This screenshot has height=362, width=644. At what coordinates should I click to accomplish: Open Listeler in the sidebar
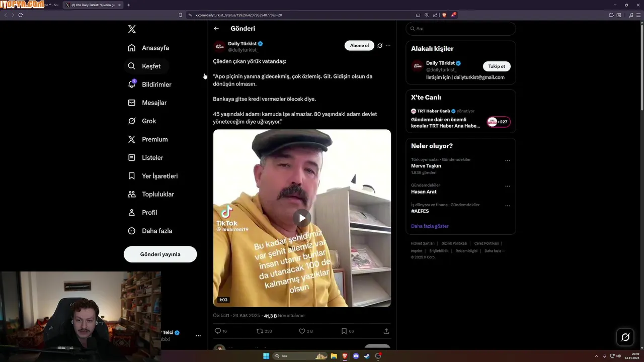point(146,157)
